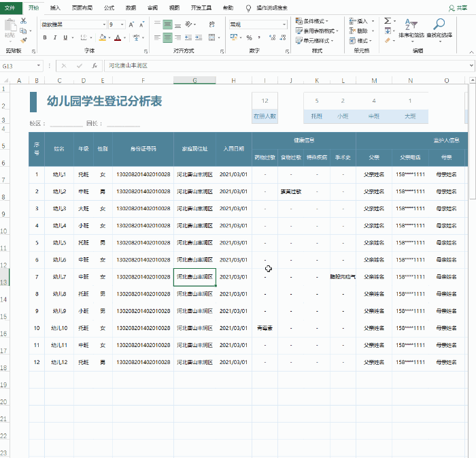Toggle underline formatting
Viewport: 476px width, 458px height.
pyautogui.click(x=65, y=37)
